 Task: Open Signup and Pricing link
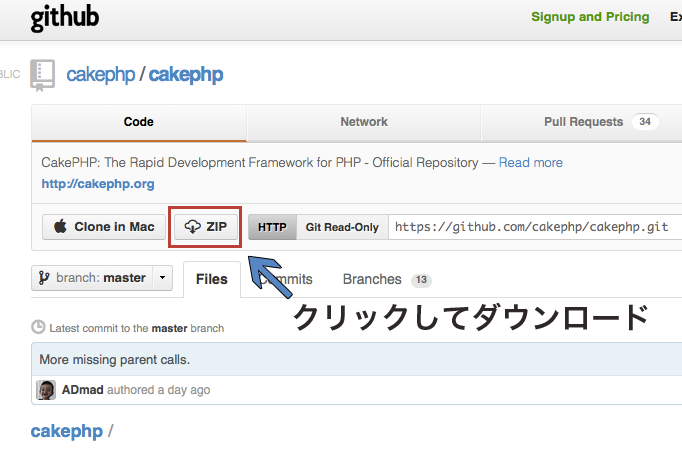click(x=590, y=17)
